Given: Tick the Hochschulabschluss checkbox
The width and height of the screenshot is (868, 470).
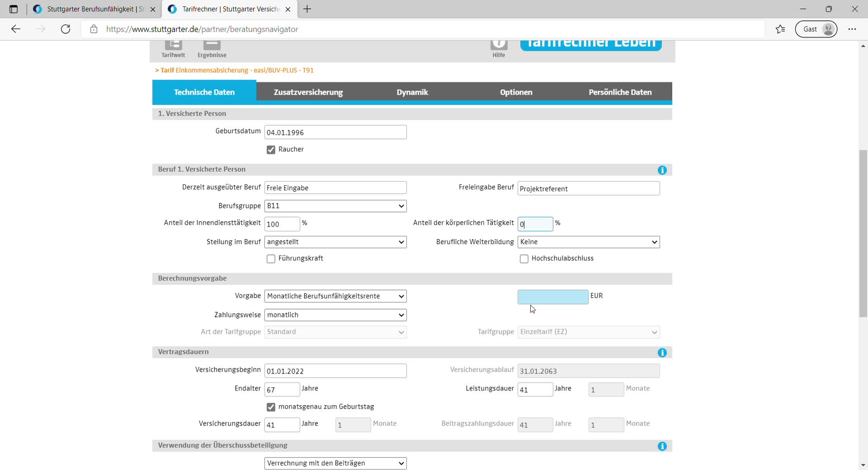Looking at the screenshot, I should (x=524, y=259).
